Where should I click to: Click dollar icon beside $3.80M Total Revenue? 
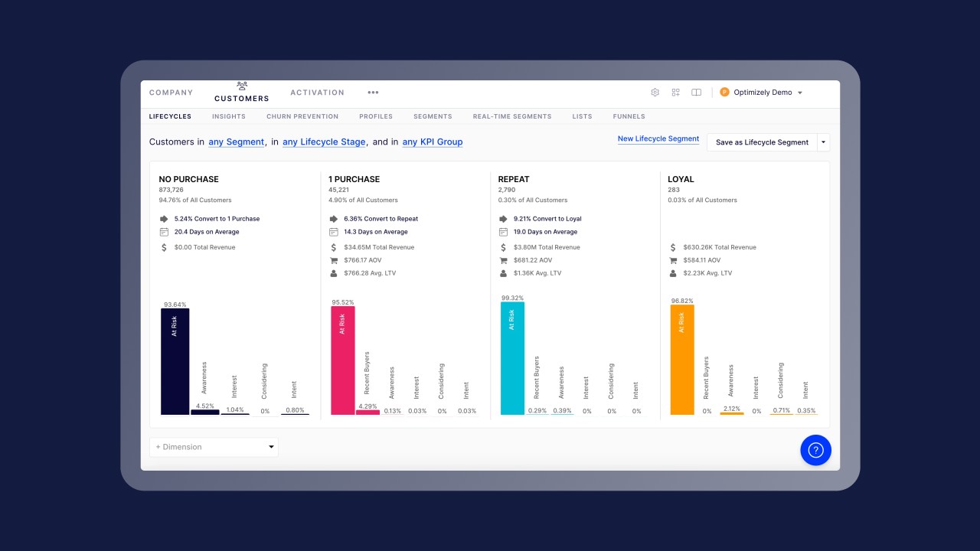(503, 247)
